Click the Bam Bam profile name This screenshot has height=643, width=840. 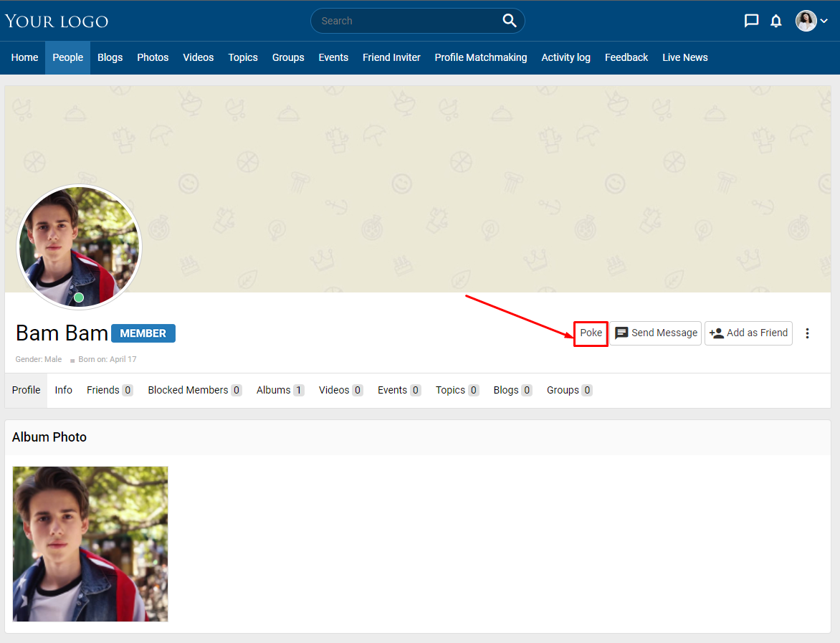click(x=62, y=333)
